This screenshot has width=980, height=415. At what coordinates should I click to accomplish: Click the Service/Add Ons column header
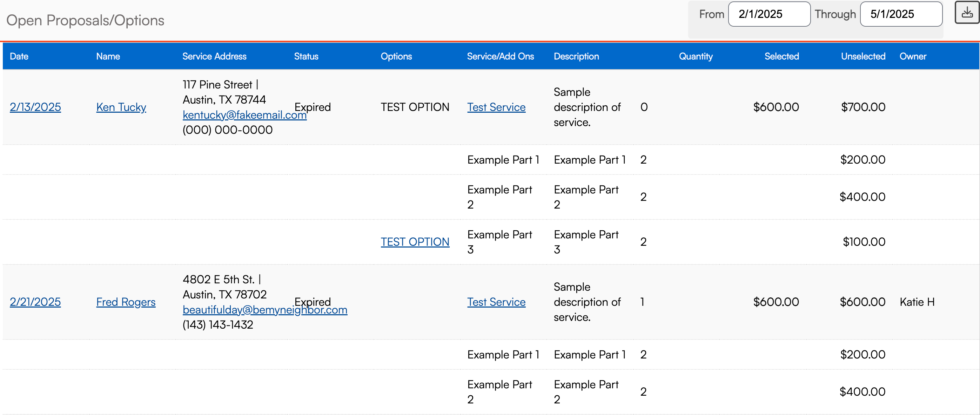pyautogui.click(x=500, y=56)
